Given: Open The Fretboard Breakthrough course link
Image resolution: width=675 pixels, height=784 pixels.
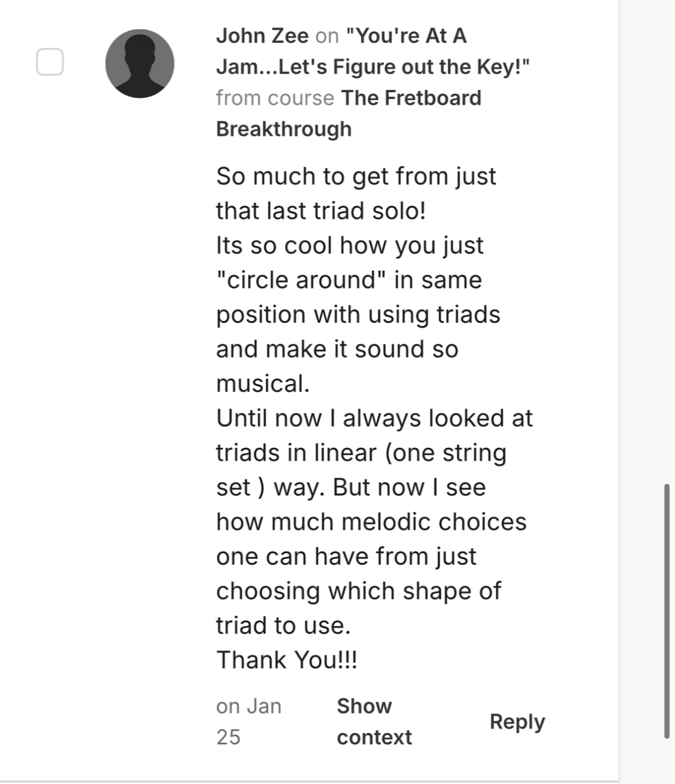Looking at the screenshot, I should coord(349,113).
